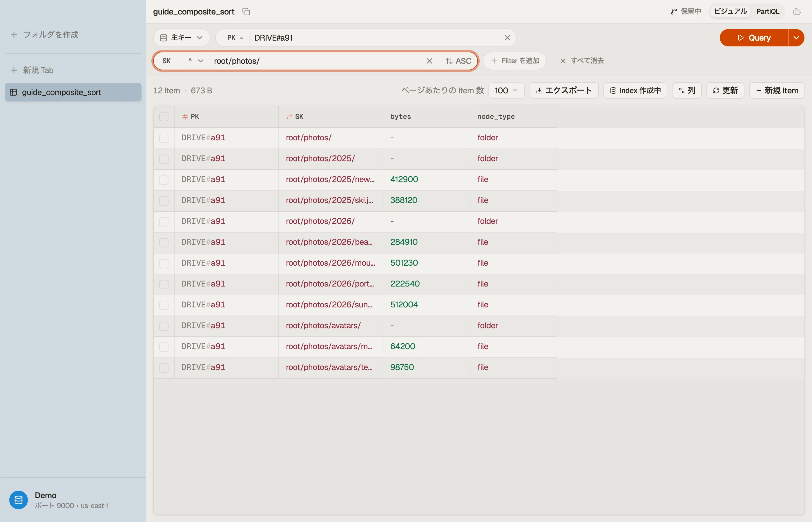Viewport: 812px width, 522px height.
Task: Select guide_composite_sort tab in sidebar
Action: 73,92
